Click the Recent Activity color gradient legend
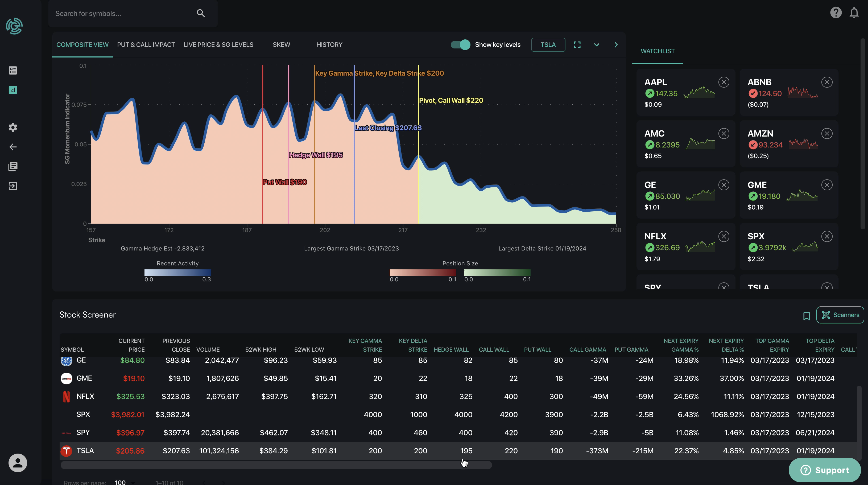 pos(177,272)
